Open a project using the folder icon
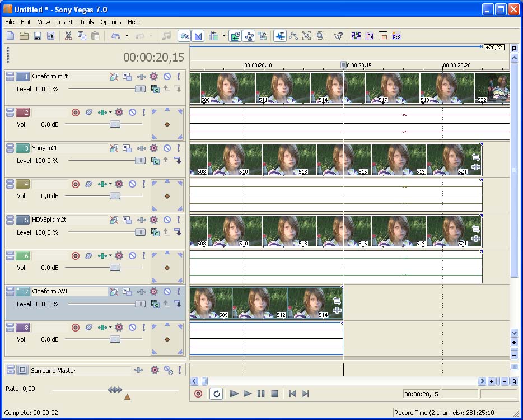This screenshot has width=523, height=420. coord(24,36)
